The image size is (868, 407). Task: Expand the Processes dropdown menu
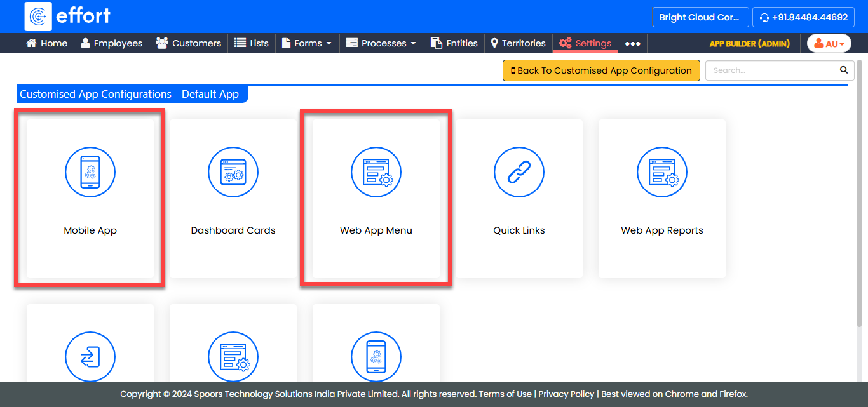click(381, 43)
